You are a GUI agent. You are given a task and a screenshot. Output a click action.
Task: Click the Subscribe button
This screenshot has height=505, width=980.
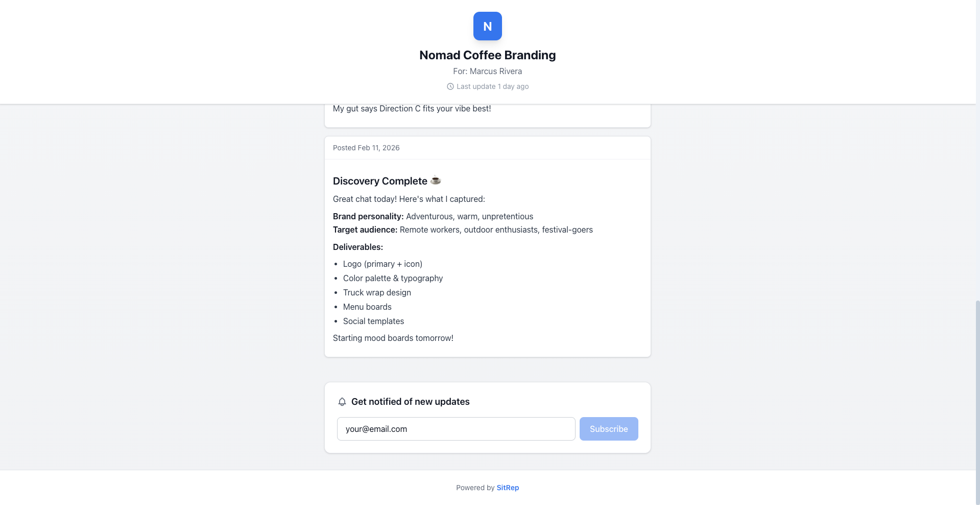pos(609,429)
